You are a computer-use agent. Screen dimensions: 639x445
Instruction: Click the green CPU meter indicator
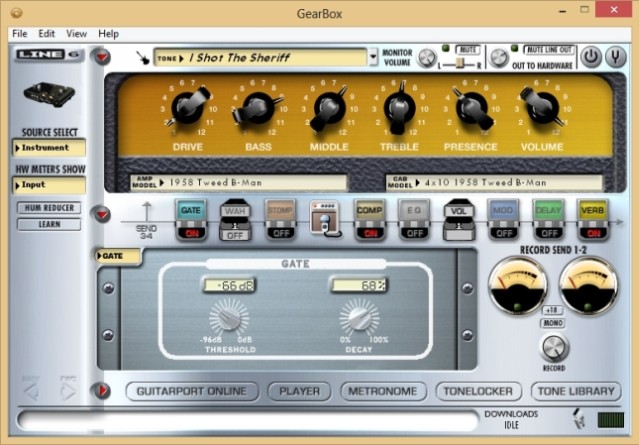pyautogui.click(x=610, y=420)
